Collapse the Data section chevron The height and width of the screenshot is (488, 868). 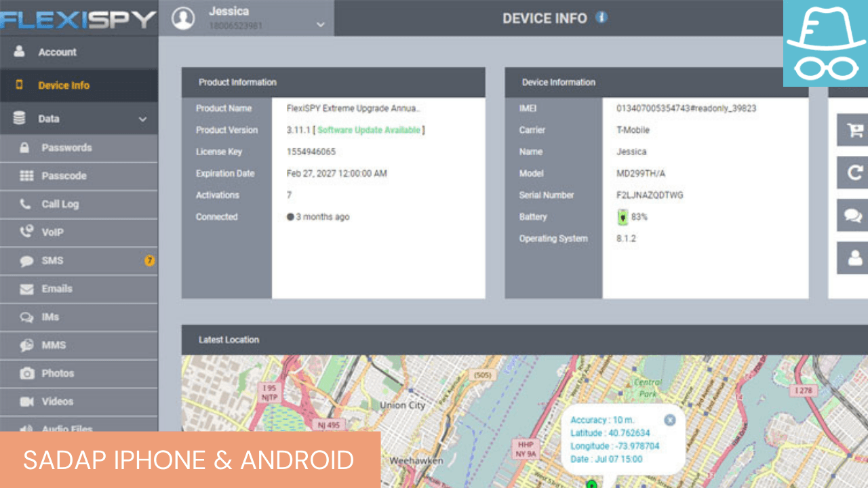click(142, 119)
